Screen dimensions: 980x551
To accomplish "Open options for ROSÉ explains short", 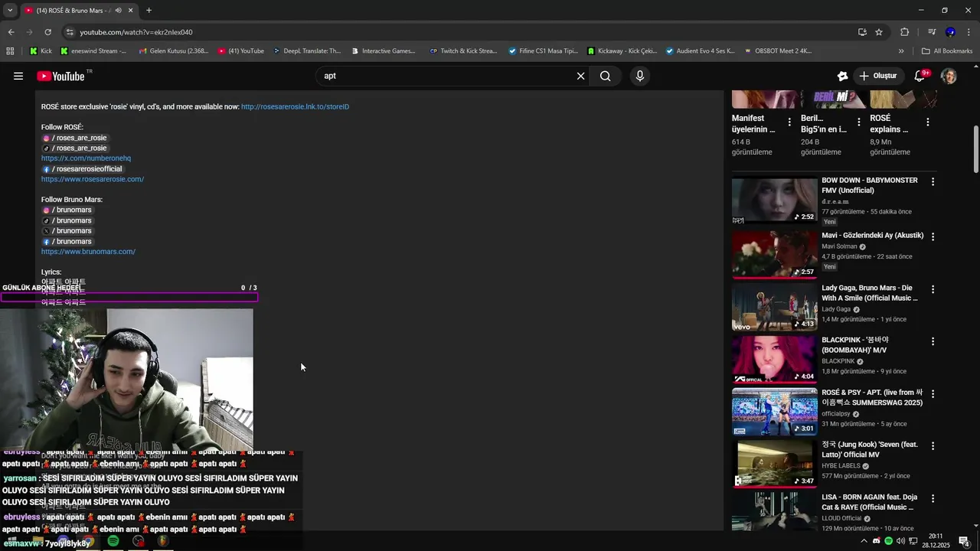I will pos(928,122).
